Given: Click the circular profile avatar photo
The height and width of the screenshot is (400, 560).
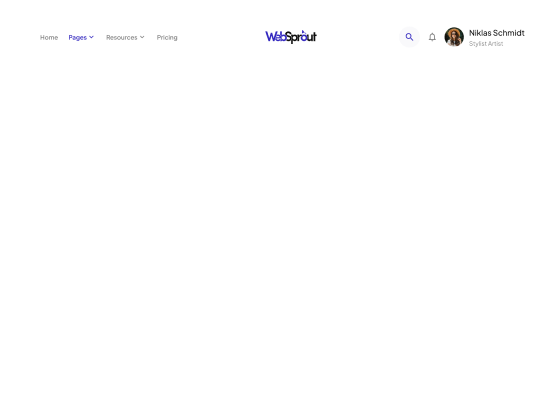Looking at the screenshot, I should point(454,37).
